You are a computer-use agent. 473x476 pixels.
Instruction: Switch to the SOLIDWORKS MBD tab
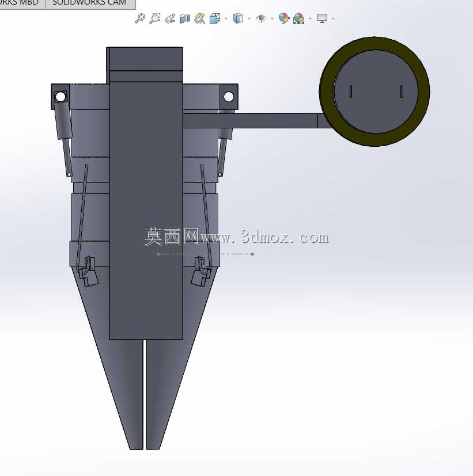coord(21,3)
